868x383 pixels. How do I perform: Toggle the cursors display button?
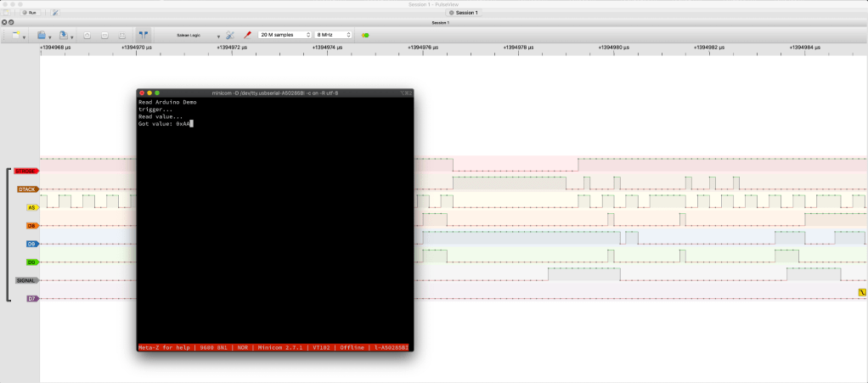point(144,36)
